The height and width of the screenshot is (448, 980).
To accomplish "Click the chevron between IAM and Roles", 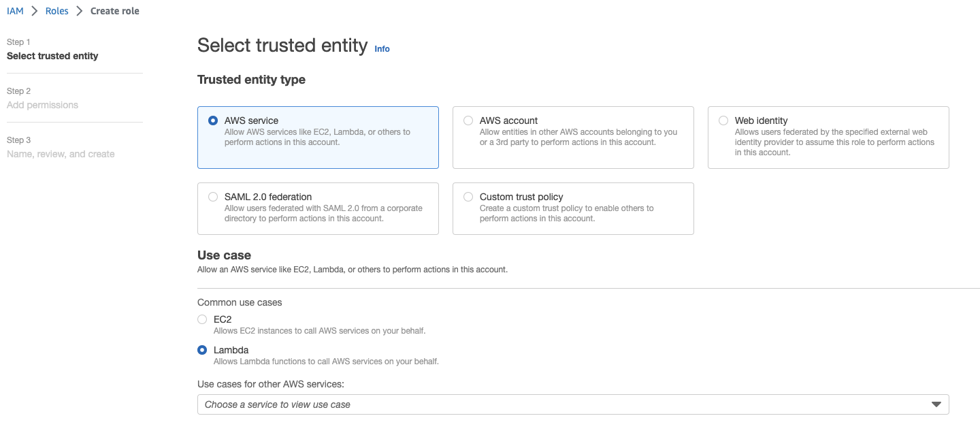I will pos(35,11).
